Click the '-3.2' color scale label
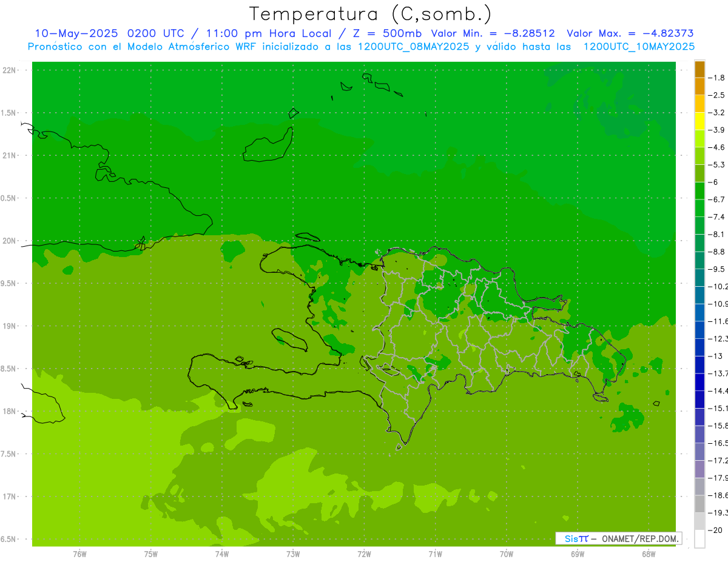Image resolution: width=728 pixels, height=562 pixels. pyautogui.click(x=717, y=113)
